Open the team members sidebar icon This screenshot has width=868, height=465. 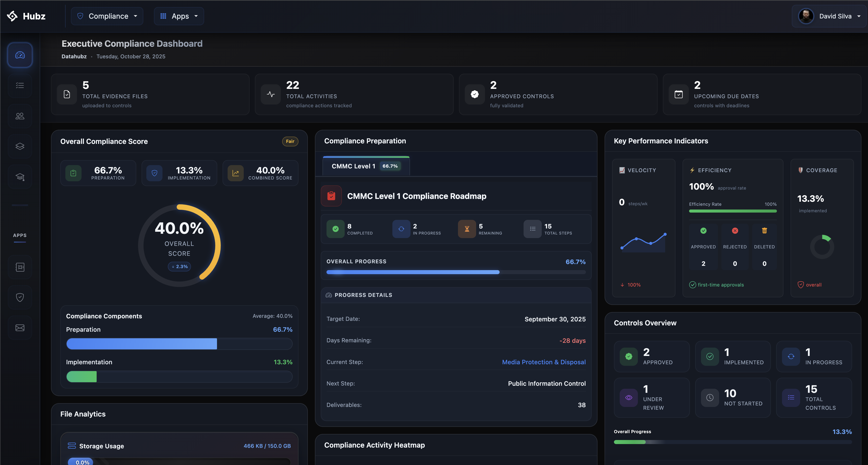pyautogui.click(x=19, y=116)
